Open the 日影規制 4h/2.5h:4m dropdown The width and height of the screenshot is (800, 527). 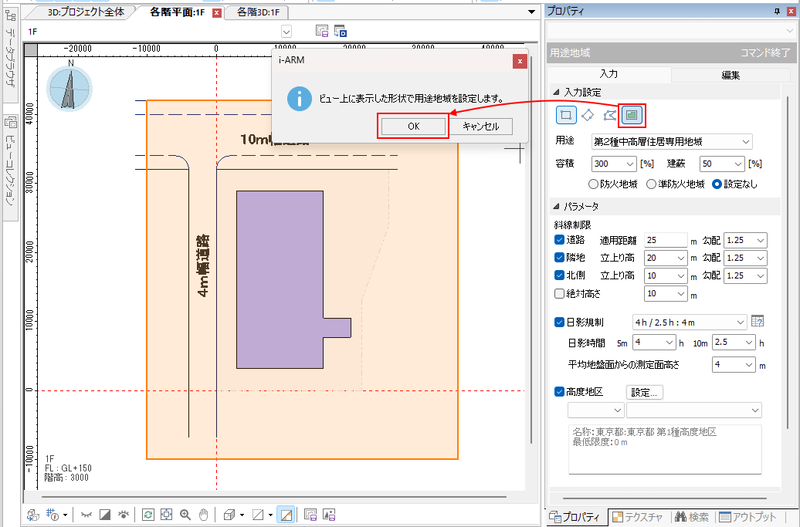[689, 322]
